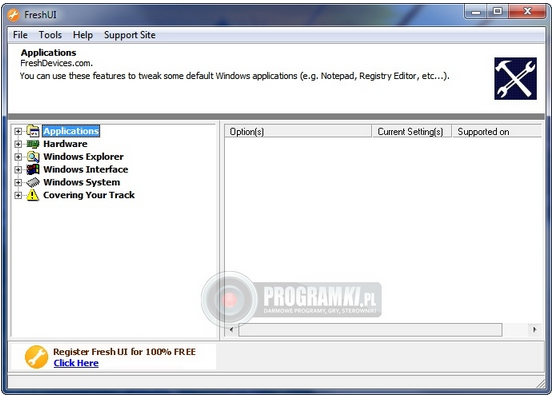Click the Windows Explorer magnifier icon
Image resolution: width=555 pixels, height=396 pixels.
(x=33, y=157)
